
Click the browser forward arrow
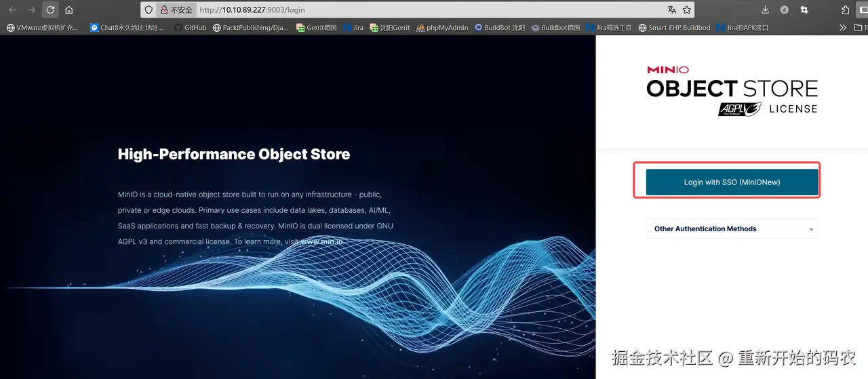tap(31, 10)
